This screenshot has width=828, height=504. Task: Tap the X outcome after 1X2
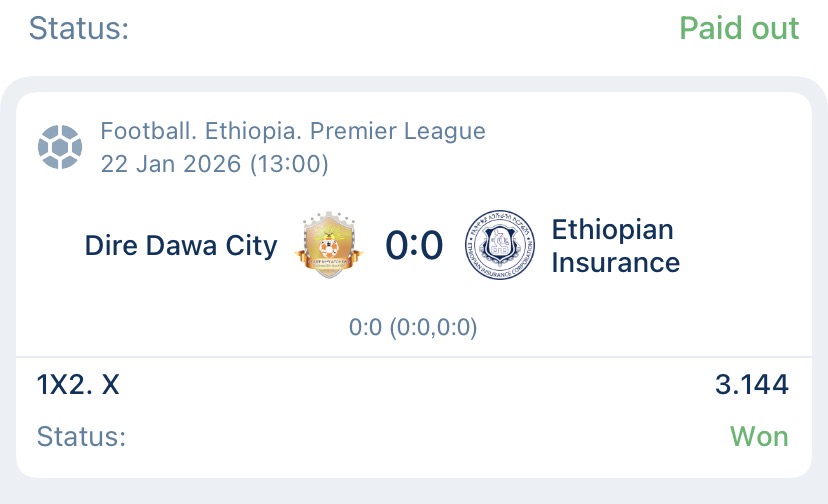[x=110, y=384]
